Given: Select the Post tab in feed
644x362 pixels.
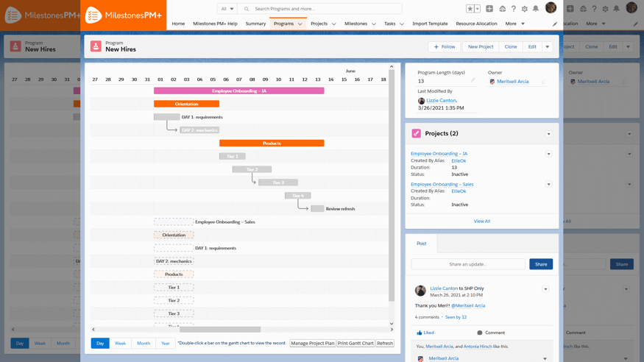Looking at the screenshot, I should tap(422, 244).
